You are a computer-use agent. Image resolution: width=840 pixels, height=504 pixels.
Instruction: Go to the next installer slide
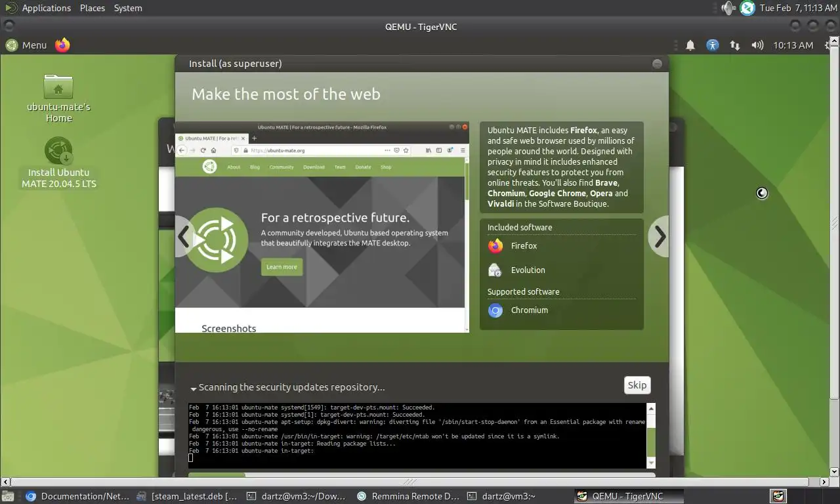(659, 237)
